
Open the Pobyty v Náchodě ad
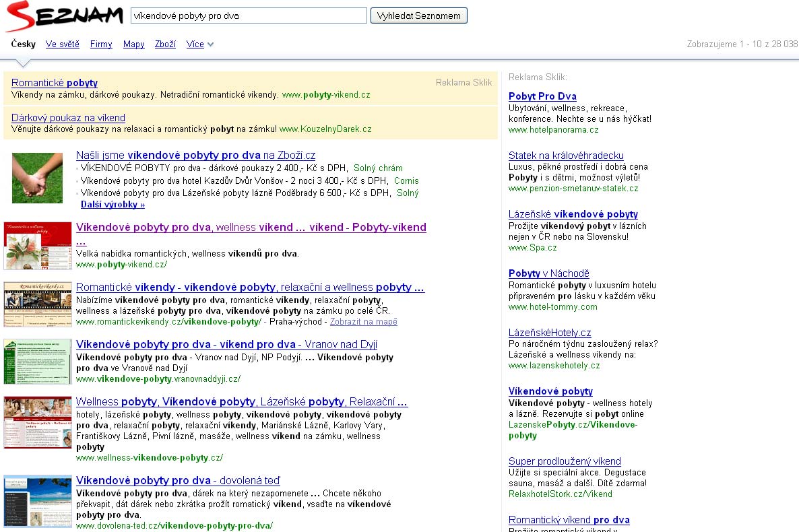click(549, 273)
